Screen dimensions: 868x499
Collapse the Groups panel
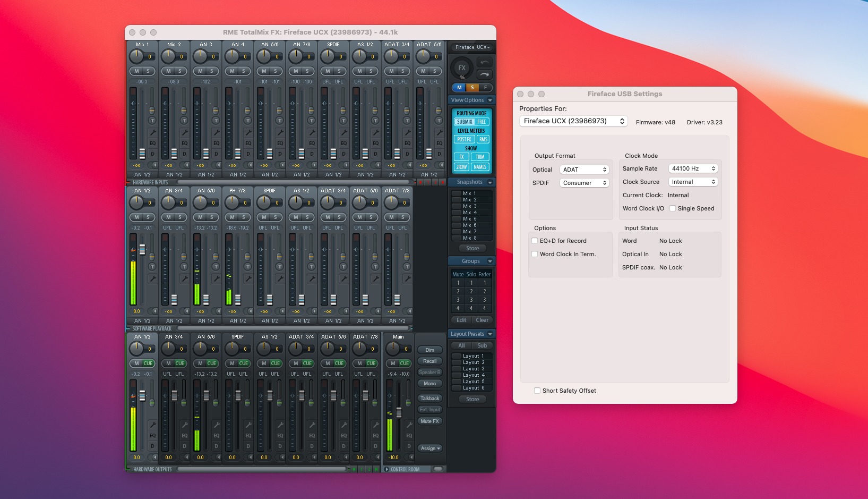click(x=490, y=261)
